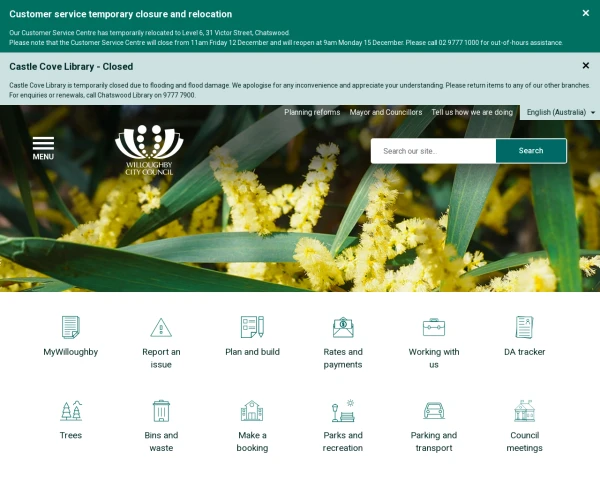This screenshot has width=600, height=480.
Task: Follow the Council meetings link text
Action: click(x=524, y=441)
